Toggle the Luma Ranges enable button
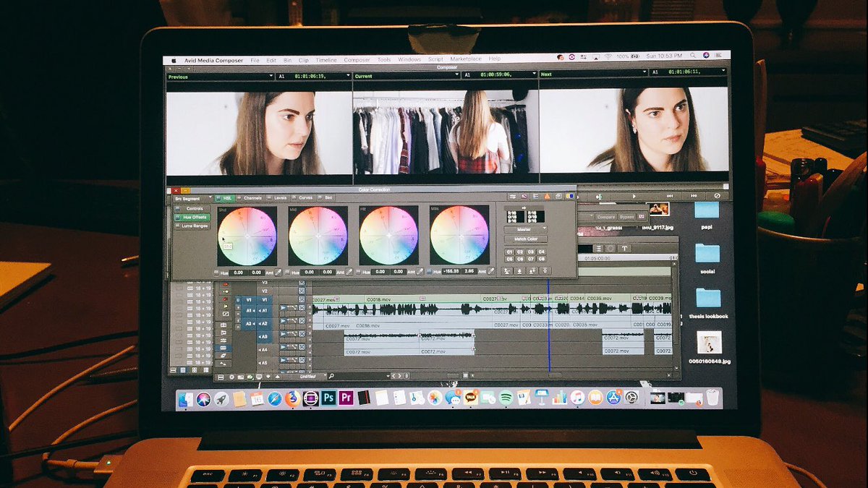The image size is (868, 488). click(177, 226)
